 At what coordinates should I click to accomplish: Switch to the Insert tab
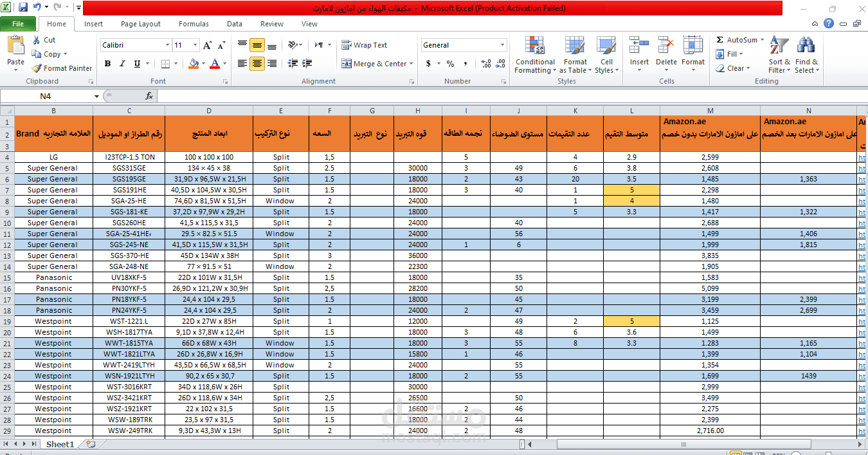point(93,24)
